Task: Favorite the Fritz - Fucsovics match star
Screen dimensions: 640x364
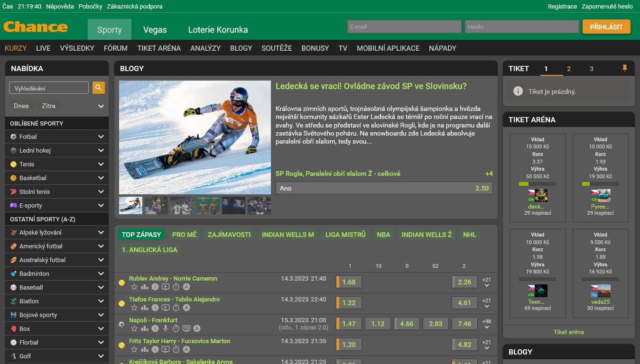Action: click(x=134, y=349)
